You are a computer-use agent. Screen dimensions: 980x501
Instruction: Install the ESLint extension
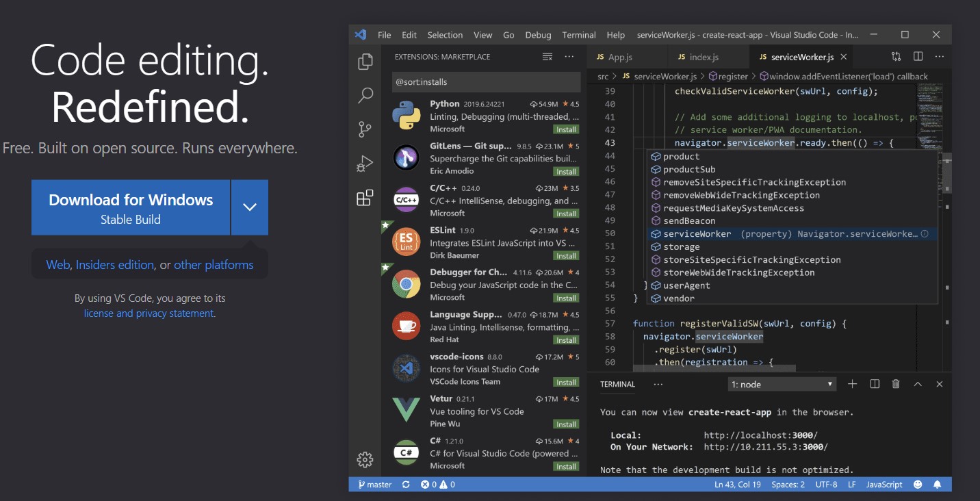pyautogui.click(x=566, y=256)
